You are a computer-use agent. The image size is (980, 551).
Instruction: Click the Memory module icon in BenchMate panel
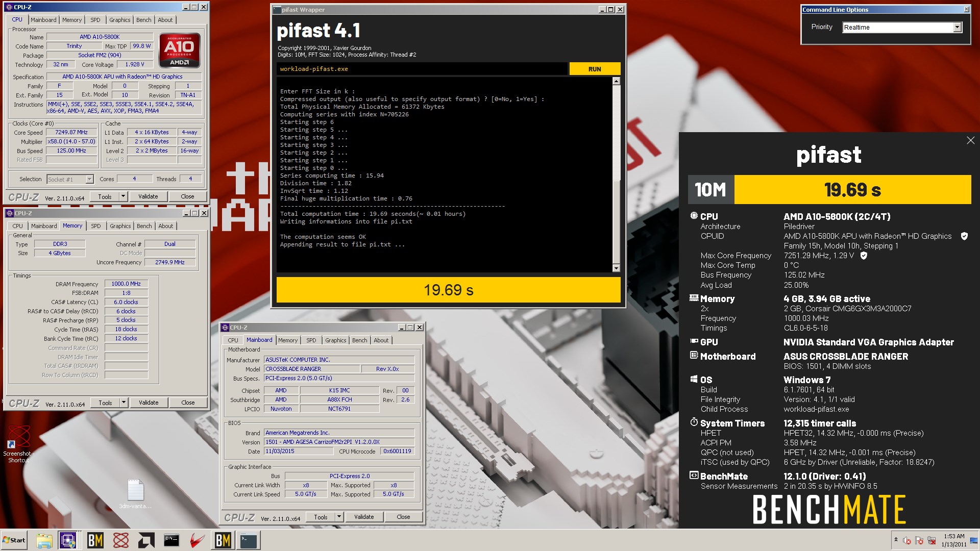[694, 298]
